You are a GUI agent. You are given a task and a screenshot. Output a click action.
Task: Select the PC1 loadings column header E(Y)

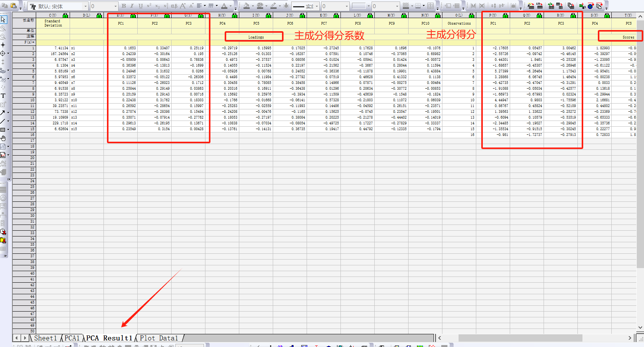pos(120,15)
